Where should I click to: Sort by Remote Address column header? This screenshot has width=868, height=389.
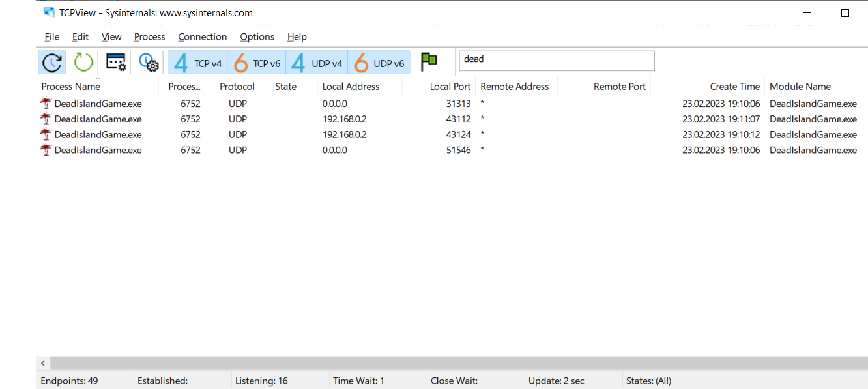pos(516,86)
